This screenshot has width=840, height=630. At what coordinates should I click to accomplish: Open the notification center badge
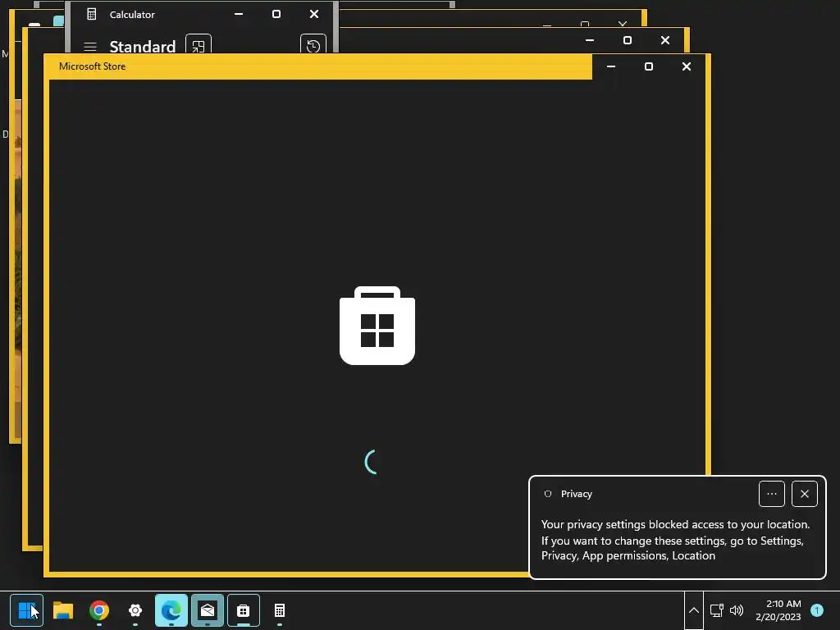(x=817, y=610)
